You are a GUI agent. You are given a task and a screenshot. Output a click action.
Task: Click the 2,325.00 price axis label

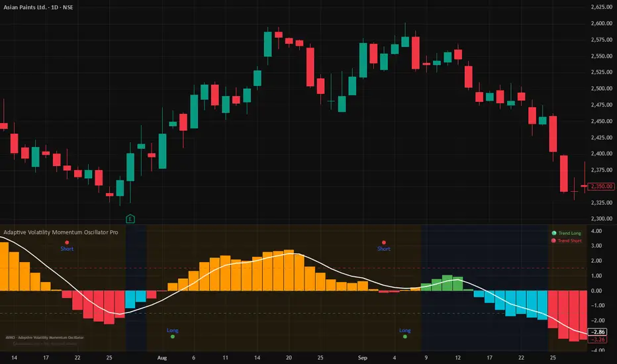[x=602, y=203]
